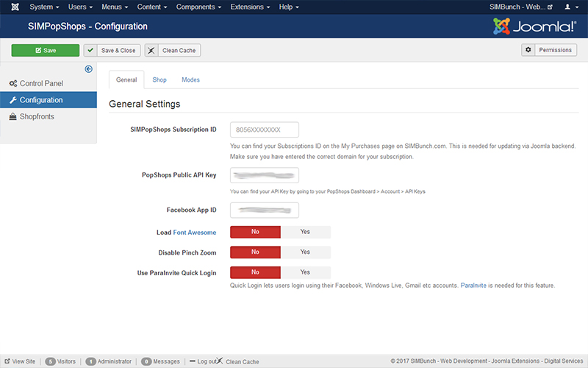Click the Clean Cache toolbar button
588x368 pixels.
pos(173,50)
